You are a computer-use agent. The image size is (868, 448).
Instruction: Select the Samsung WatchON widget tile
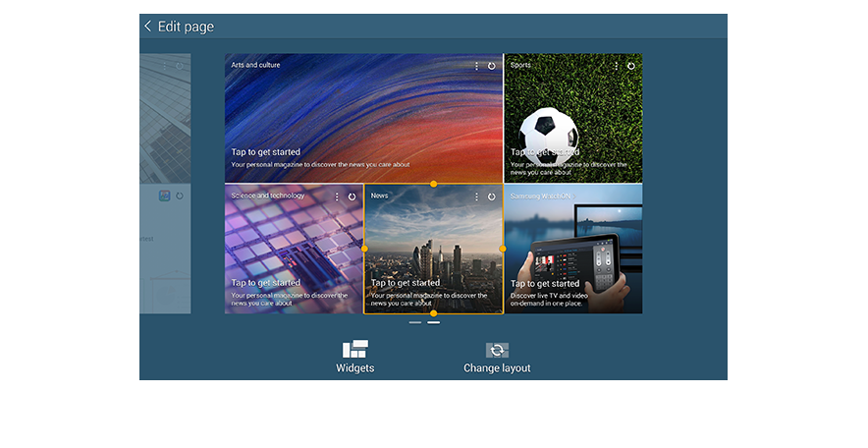(x=572, y=249)
